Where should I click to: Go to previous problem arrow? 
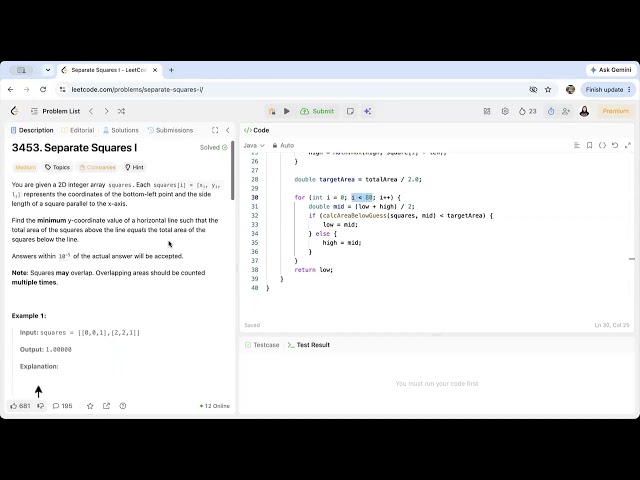coord(91,111)
